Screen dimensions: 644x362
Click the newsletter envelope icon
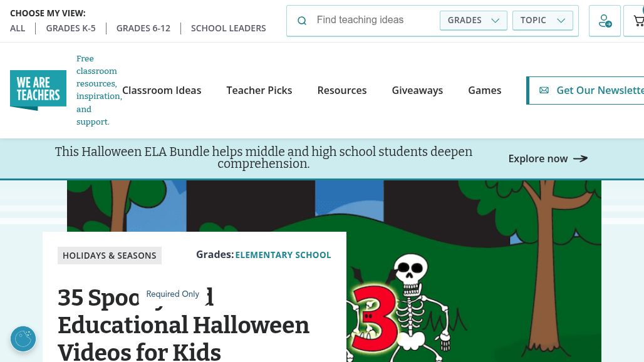click(544, 90)
